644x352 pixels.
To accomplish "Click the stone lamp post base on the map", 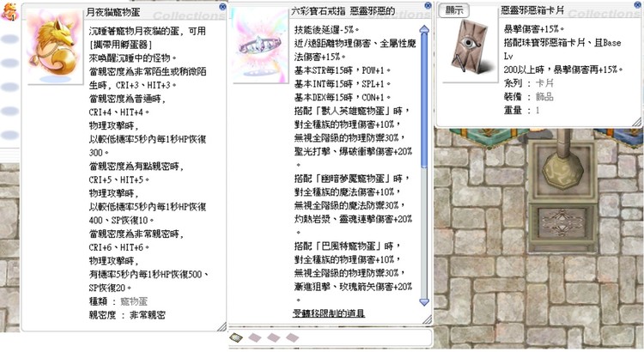I will [562, 197].
